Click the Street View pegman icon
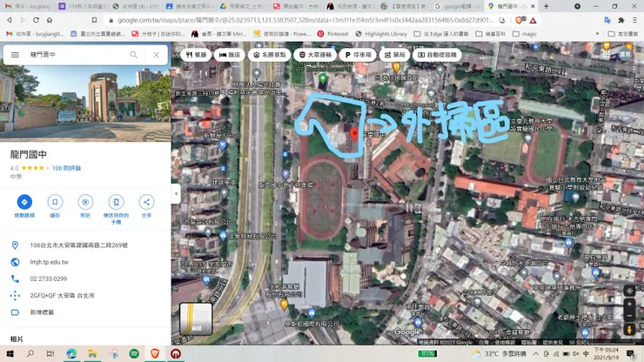The width and height of the screenshot is (644, 362). point(629,329)
